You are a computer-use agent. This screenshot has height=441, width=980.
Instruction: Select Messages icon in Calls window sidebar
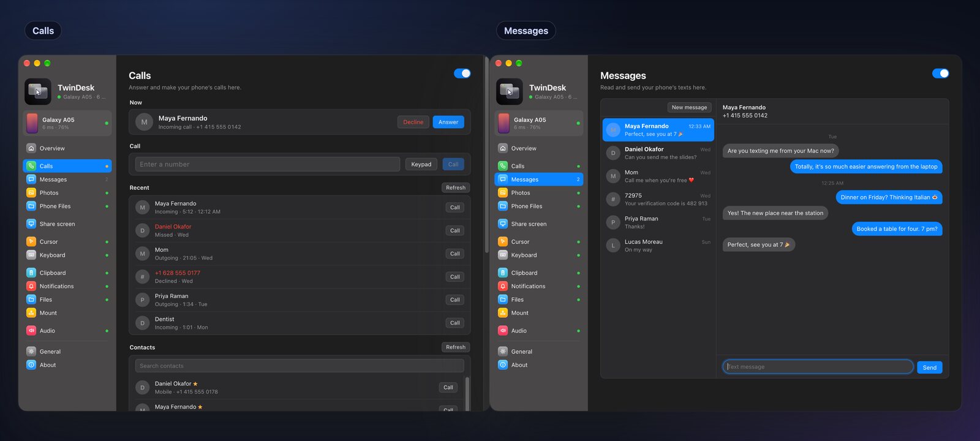pos(31,179)
